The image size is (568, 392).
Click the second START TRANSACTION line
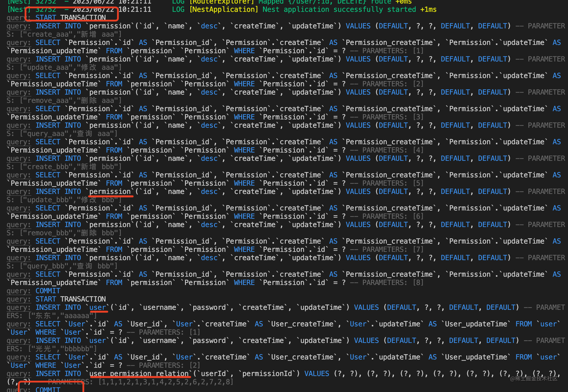point(70,299)
